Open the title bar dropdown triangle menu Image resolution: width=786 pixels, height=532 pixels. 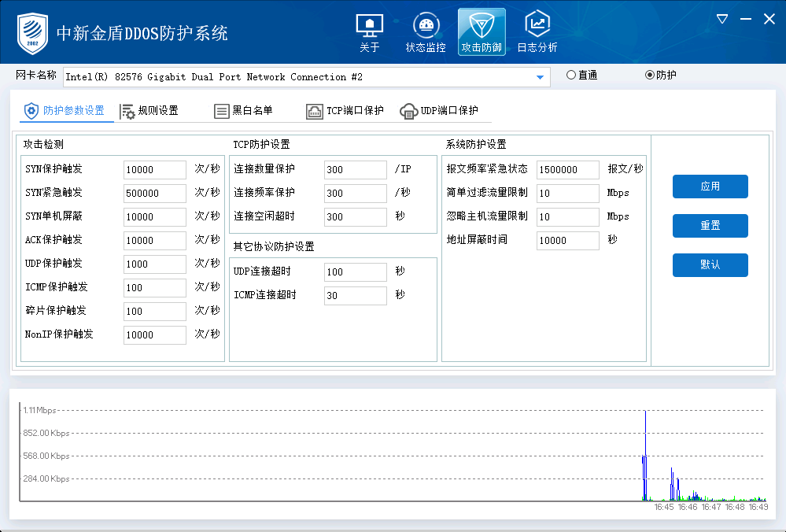pos(722,19)
